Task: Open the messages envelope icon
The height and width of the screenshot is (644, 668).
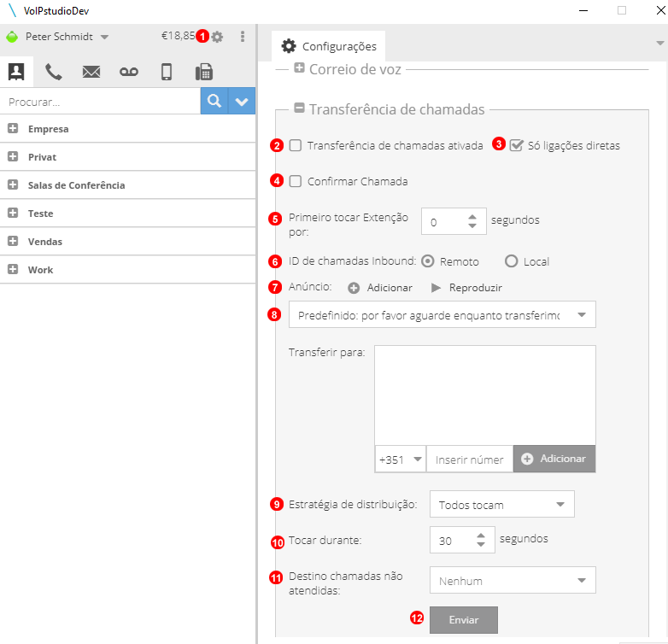Action: pos(91,72)
